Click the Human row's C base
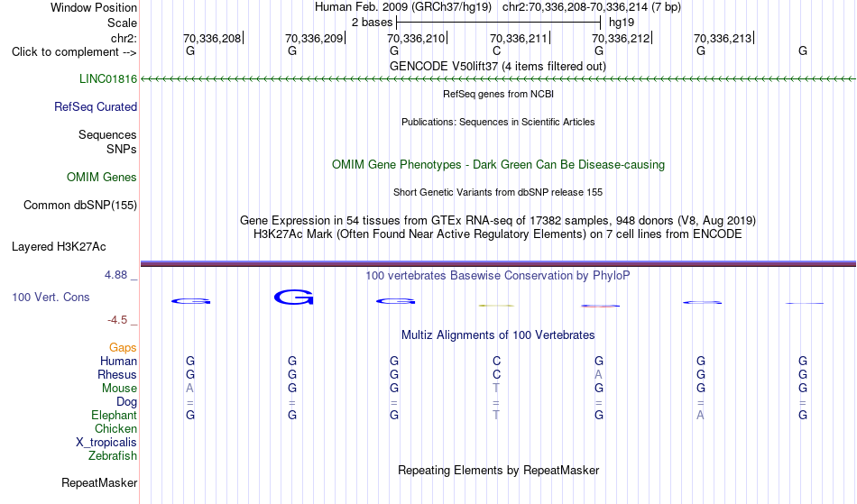Image resolution: width=857 pixels, height=504 pixels. (x=496, y=361)
